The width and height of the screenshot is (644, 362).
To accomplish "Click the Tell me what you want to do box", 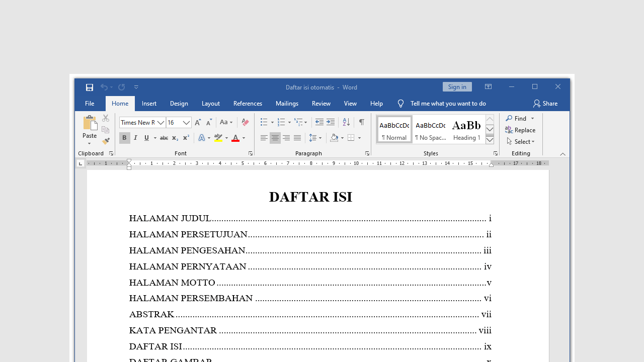I will [448, 104].
